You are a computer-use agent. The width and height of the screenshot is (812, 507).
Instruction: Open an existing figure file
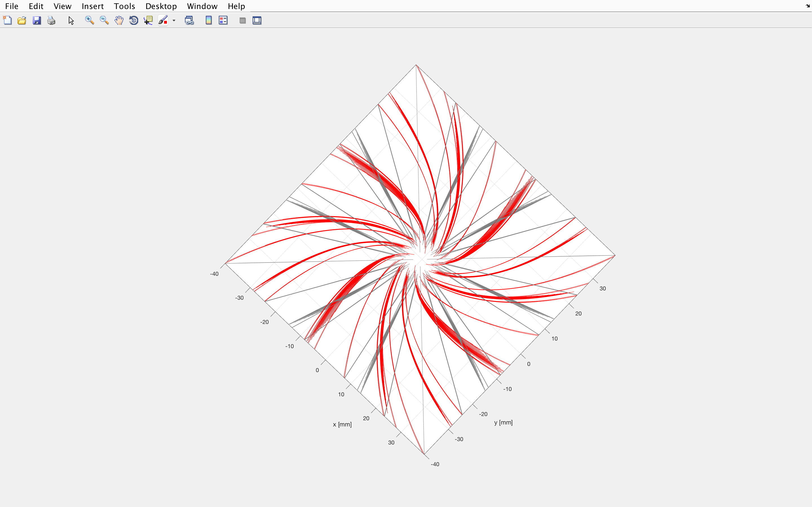22,21
